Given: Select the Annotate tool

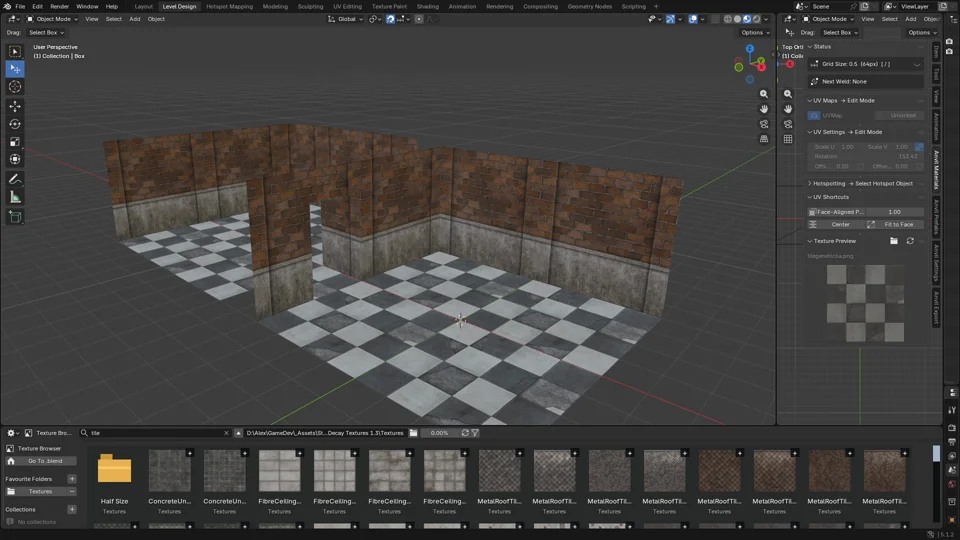Looking at the screenshot, I should pos(15,179).
